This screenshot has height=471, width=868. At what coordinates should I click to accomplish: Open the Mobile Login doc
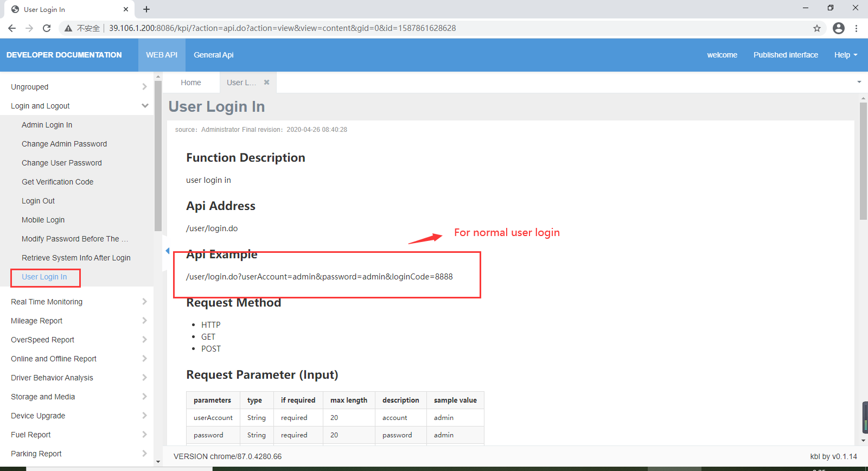43,220
